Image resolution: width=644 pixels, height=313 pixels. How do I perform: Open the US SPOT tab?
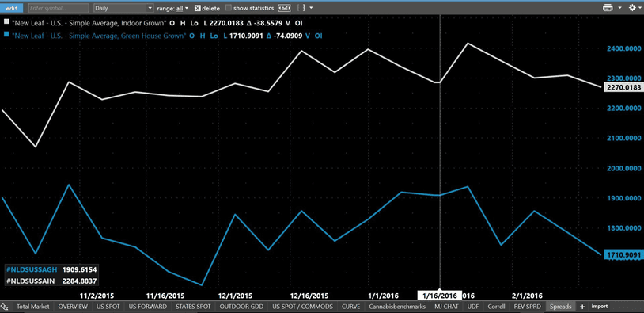tap(108, 307)
